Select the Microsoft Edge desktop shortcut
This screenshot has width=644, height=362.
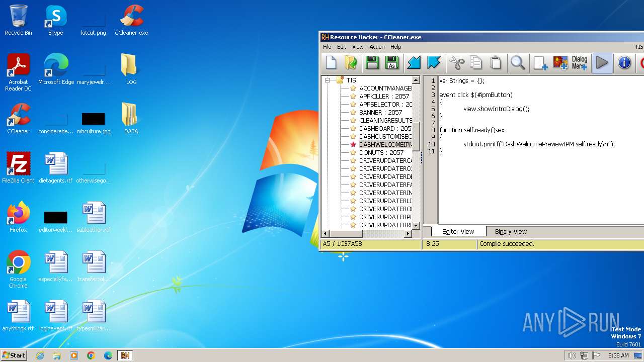[x=56, y=69]
